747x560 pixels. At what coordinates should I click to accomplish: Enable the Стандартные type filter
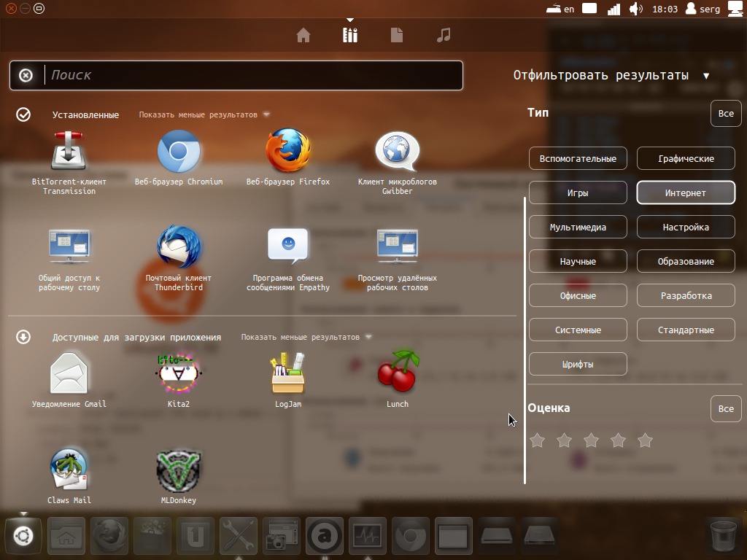tap(686, 330)
